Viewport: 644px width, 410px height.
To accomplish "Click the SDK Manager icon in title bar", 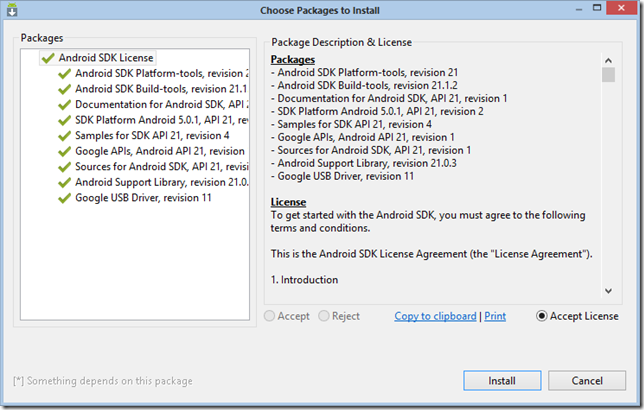I will pos(12,9).
